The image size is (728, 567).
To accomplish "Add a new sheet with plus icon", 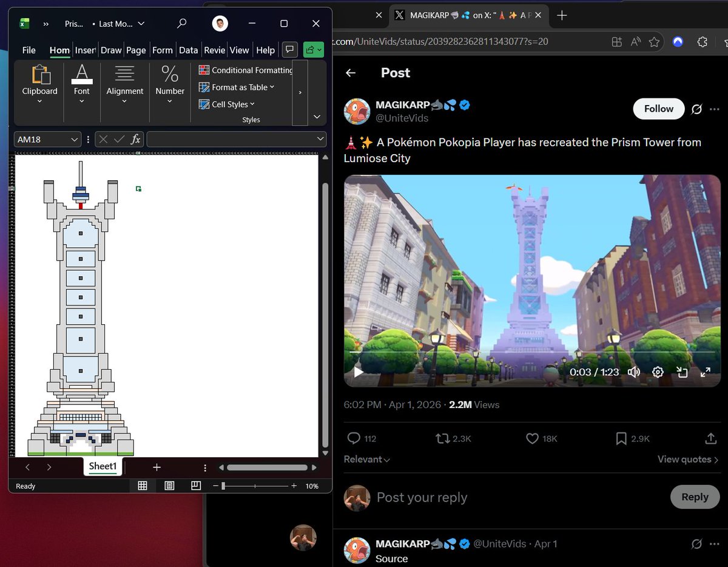I will [x=157, y=467].
